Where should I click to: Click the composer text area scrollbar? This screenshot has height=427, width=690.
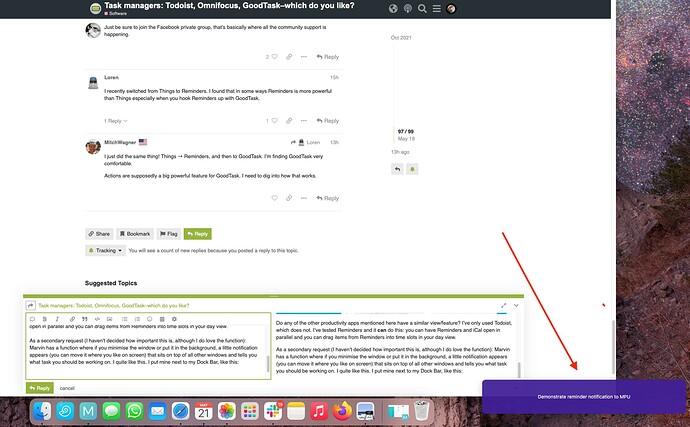point(268,364)
